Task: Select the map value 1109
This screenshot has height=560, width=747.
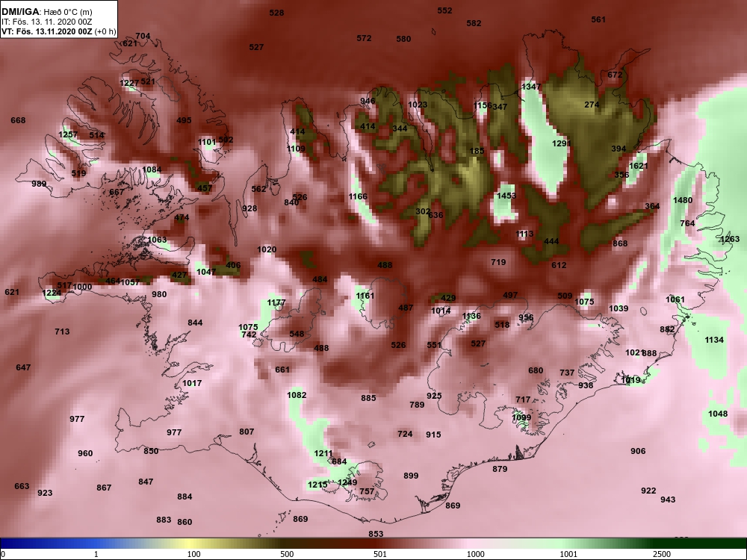Action: 296,149
